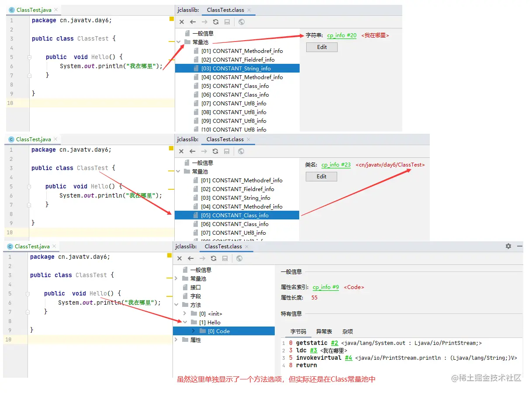Click the reload icon in the 字符串 panel toolbar

[x=216, y=22]
